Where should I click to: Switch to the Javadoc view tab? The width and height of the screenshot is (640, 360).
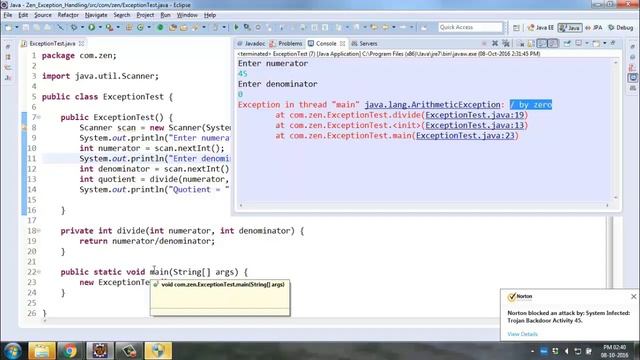point(251,43)
